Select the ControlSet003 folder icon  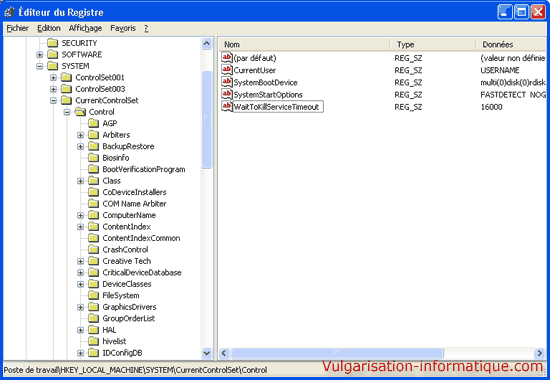[x=66, y=89]
